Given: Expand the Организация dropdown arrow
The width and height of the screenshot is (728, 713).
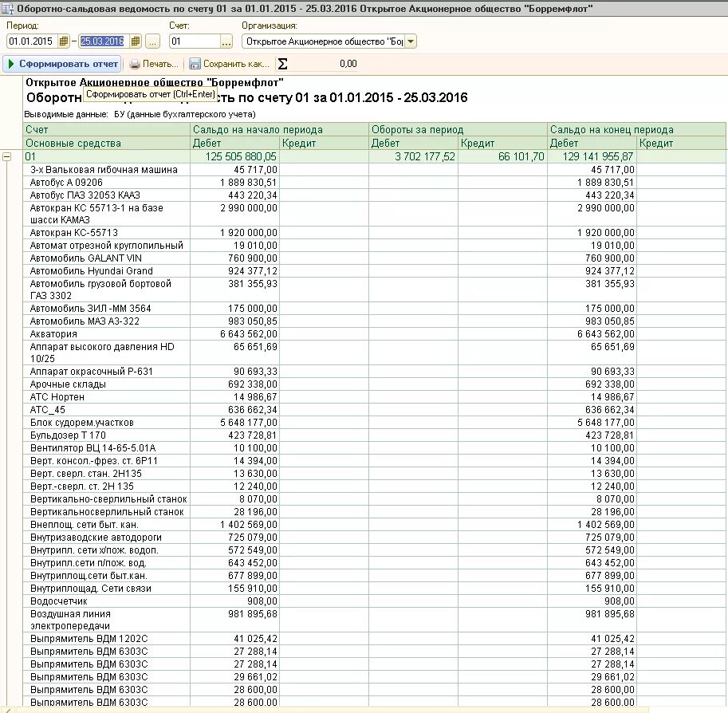Looking at the screenshot, I should click(x=411, y=41).
